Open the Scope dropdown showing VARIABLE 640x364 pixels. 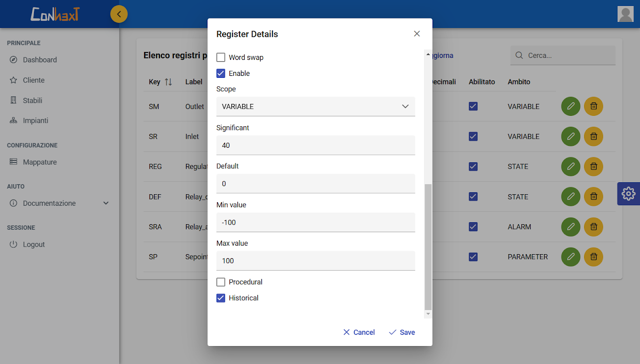(315, 106)
